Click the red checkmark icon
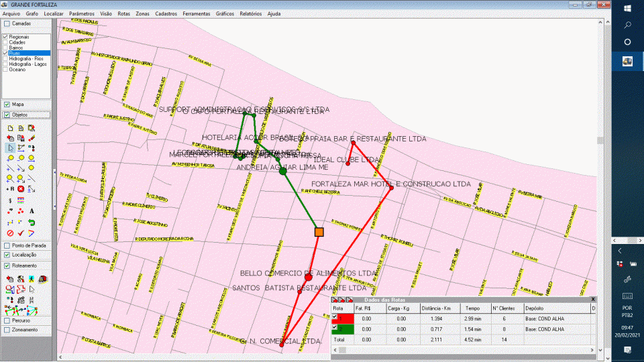The width and height of the screenshot is (644, 362). pyautogui.click(x=21, y=233)
